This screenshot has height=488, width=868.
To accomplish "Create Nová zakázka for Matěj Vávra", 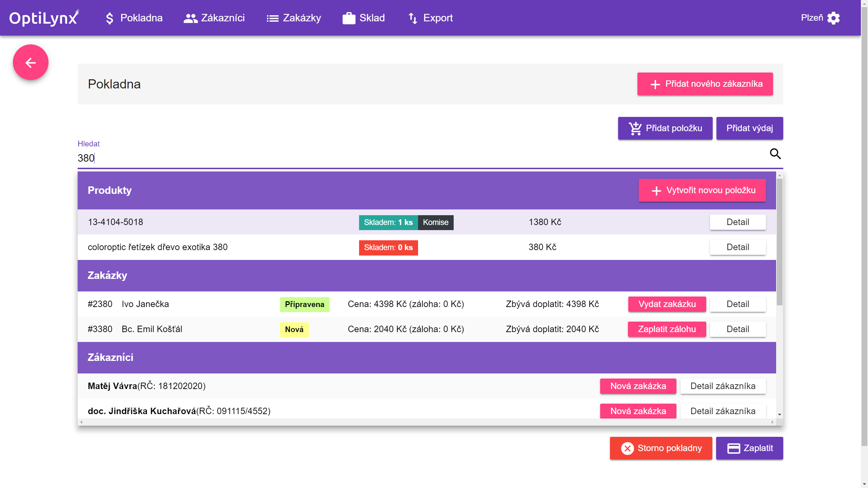I will click(638, 386).
